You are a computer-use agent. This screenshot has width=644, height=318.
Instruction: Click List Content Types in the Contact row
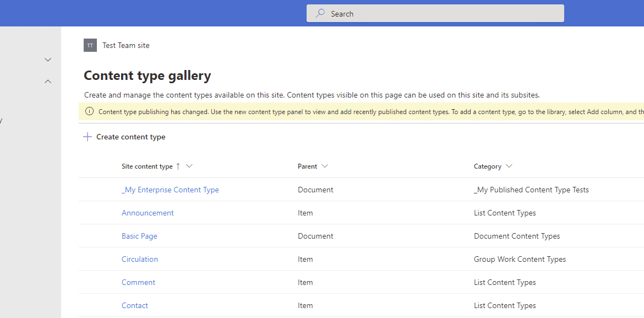(x=505, y=305)
